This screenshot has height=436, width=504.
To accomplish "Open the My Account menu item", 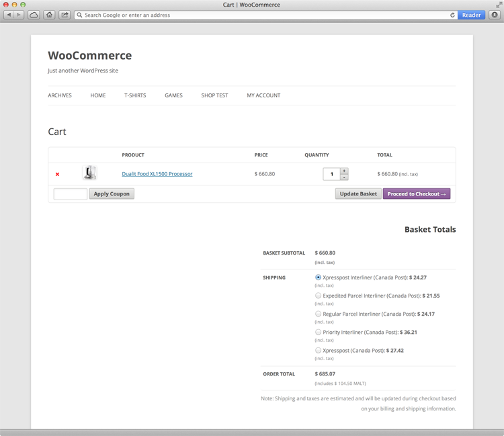I will pos(263,95).
